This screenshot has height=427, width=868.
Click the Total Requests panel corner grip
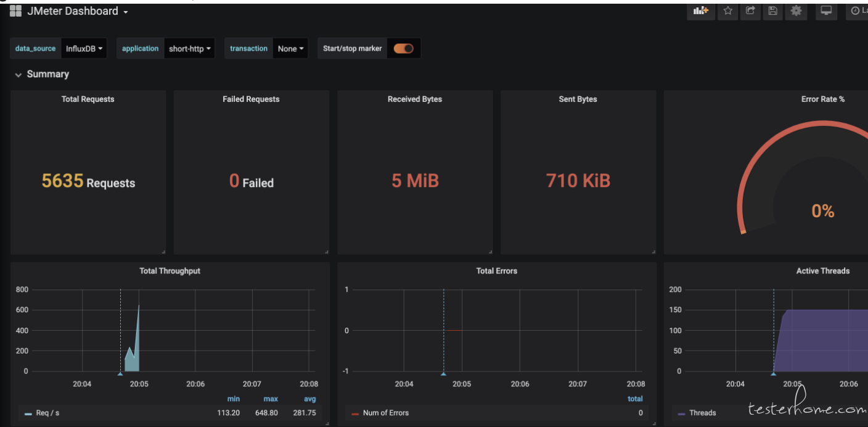tap(163, 252)
